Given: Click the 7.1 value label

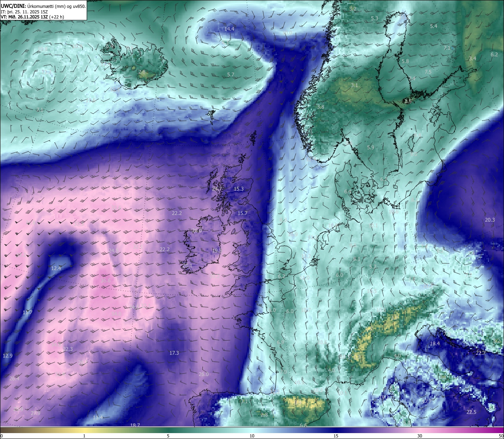Looking at the screenshot, I should 447,48.
